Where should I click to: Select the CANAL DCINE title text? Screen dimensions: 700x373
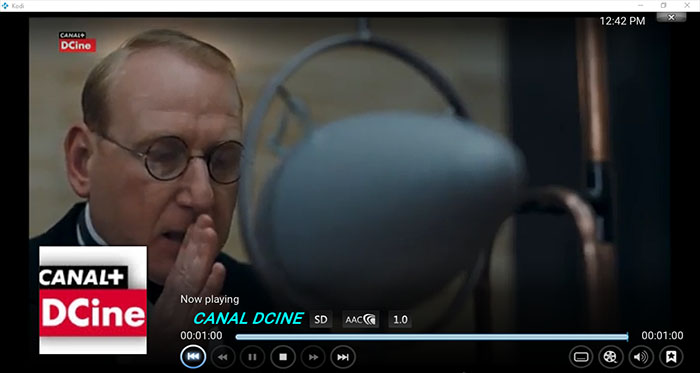pyautogui.click(x=248, y=319)
